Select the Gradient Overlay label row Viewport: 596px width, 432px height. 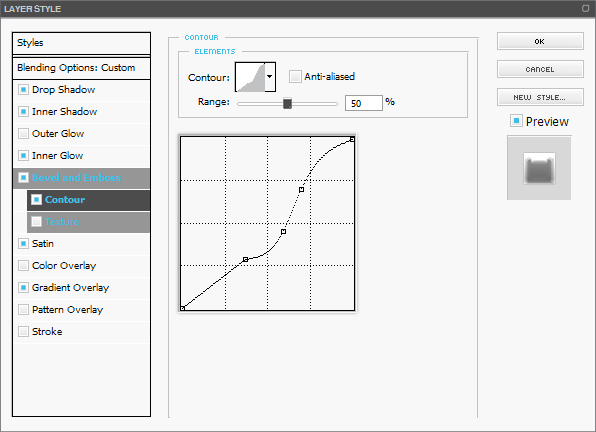click(x=81, y=288)
